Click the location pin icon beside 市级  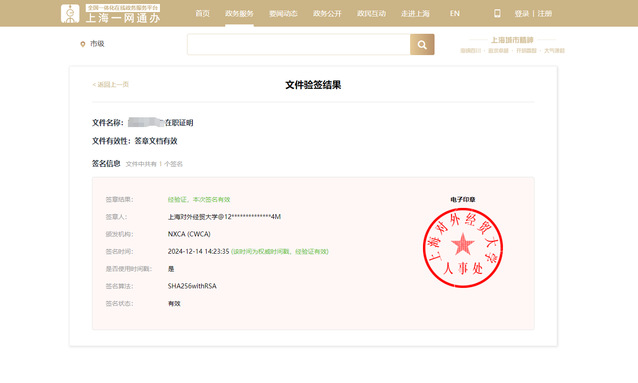83,44
